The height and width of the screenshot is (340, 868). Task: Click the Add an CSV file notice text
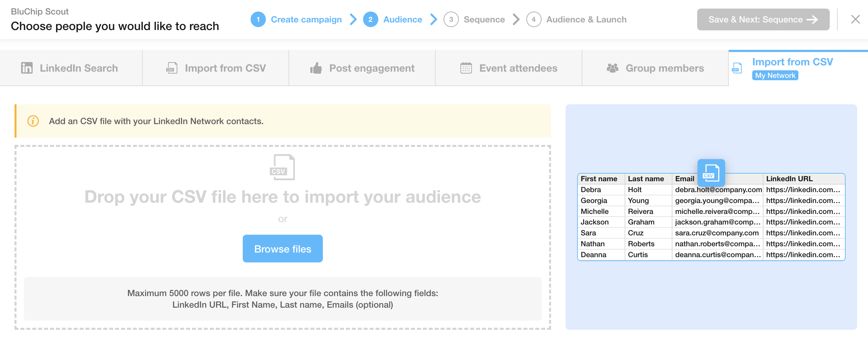(x=156, y=121)
